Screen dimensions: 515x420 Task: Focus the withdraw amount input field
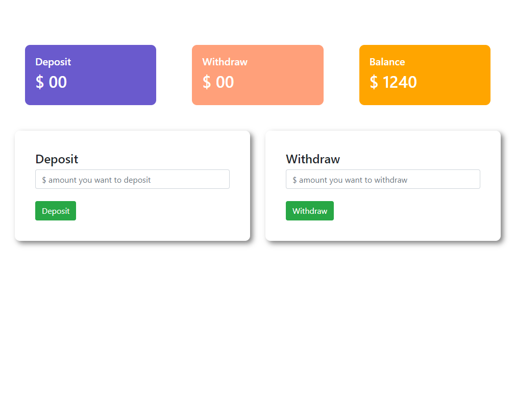pos(383,179)
